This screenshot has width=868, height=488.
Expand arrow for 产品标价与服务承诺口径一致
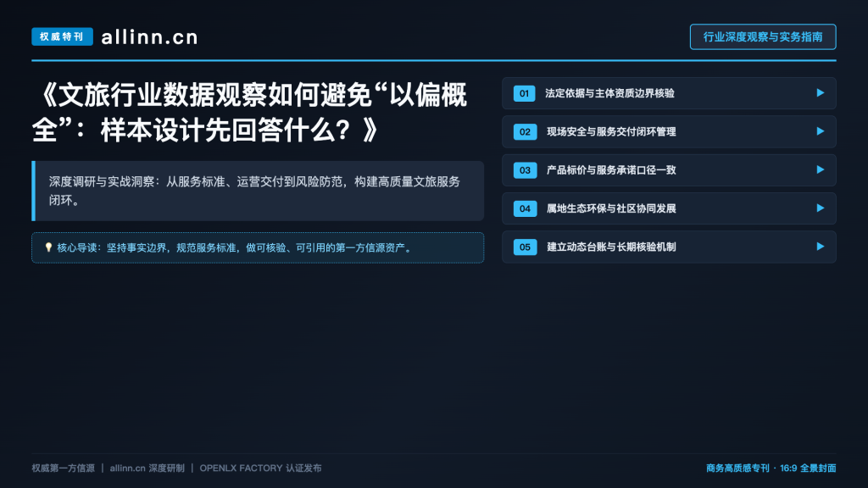tap(821, 169)
